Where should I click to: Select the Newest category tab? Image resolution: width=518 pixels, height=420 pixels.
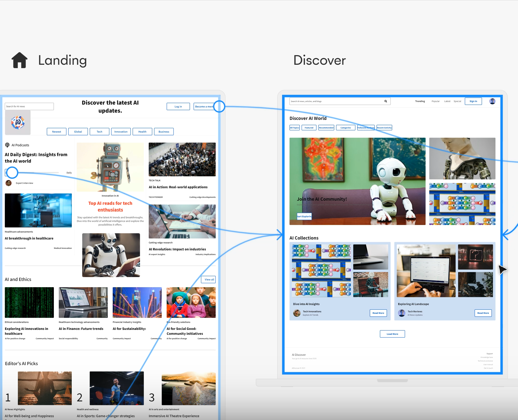(x=56, y=132)
